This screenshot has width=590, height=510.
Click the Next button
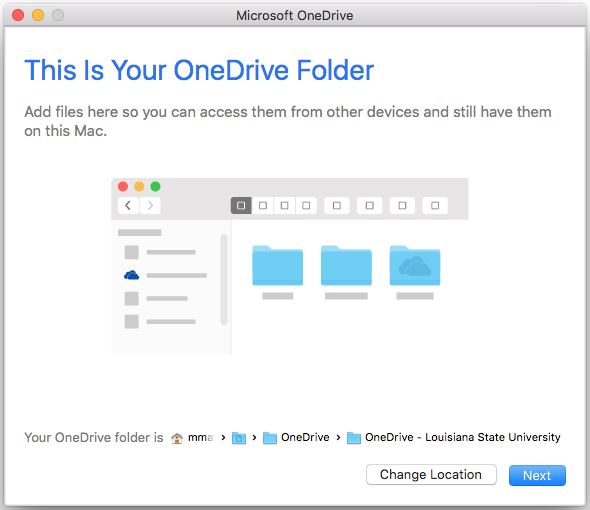pos(537,475)
